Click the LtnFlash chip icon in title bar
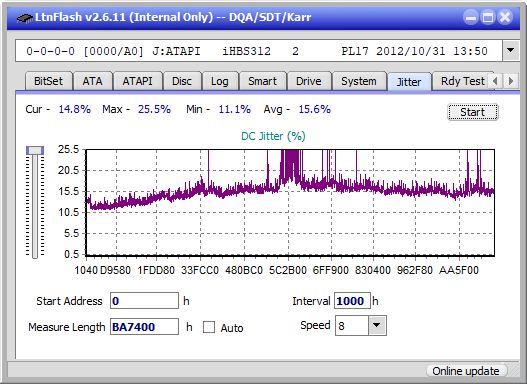Viewport: 527px width, 384px height. (x=24, y=17)
